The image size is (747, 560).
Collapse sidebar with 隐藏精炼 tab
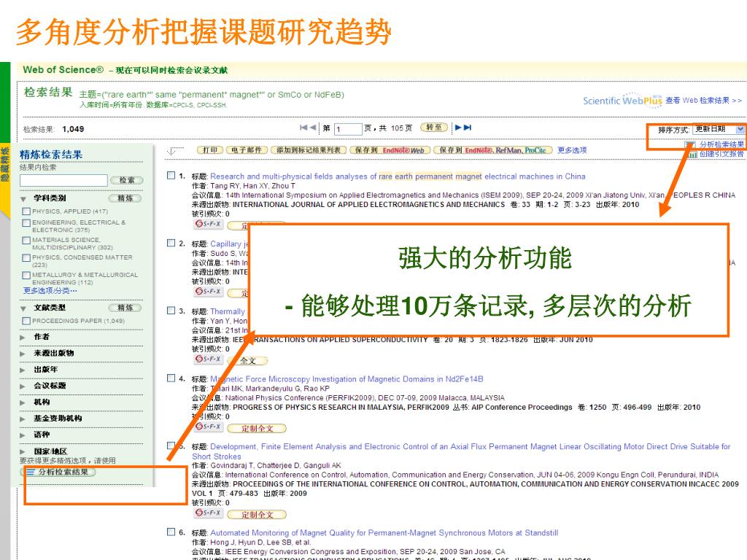click(5, 164)
